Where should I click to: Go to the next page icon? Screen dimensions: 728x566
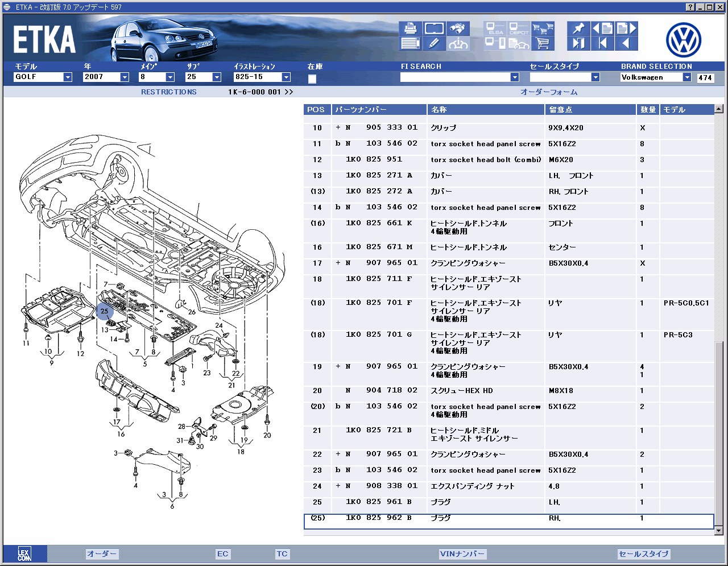pyautogui.click(x=626, y=28)
